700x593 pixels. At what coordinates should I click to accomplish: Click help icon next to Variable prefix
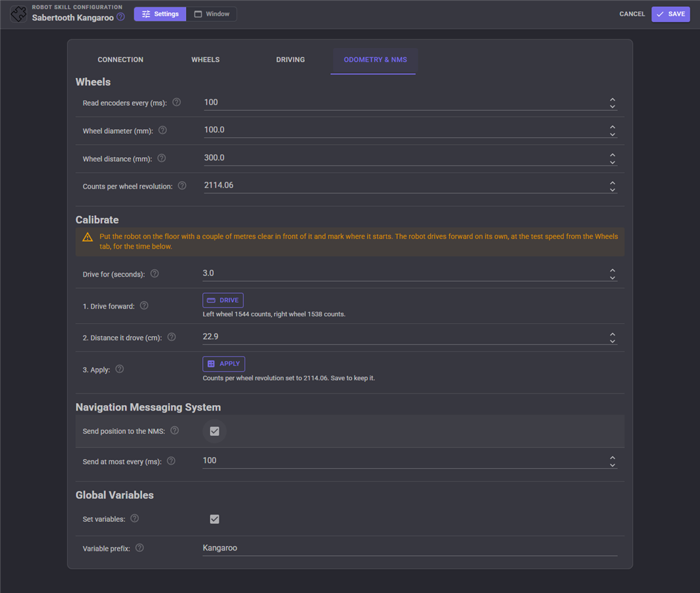click(139, 548)
